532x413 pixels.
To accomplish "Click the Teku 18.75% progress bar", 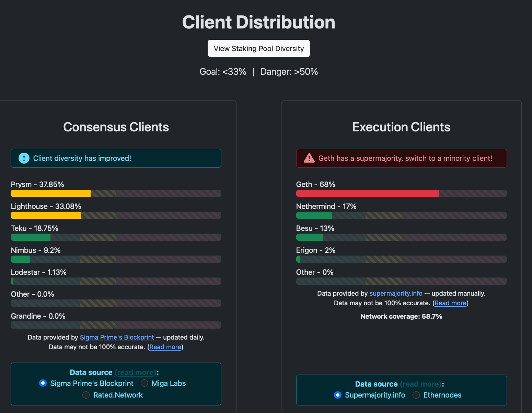I will [116, 237].
